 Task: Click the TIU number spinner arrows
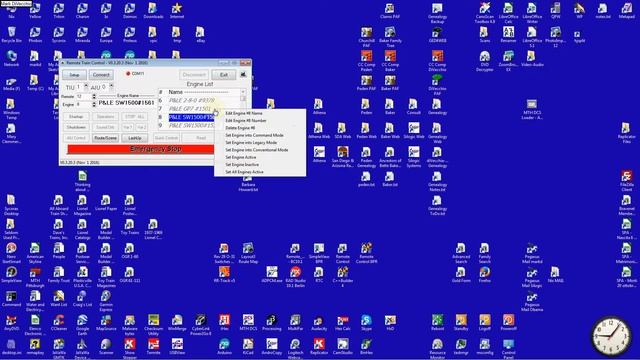(86, 87)
